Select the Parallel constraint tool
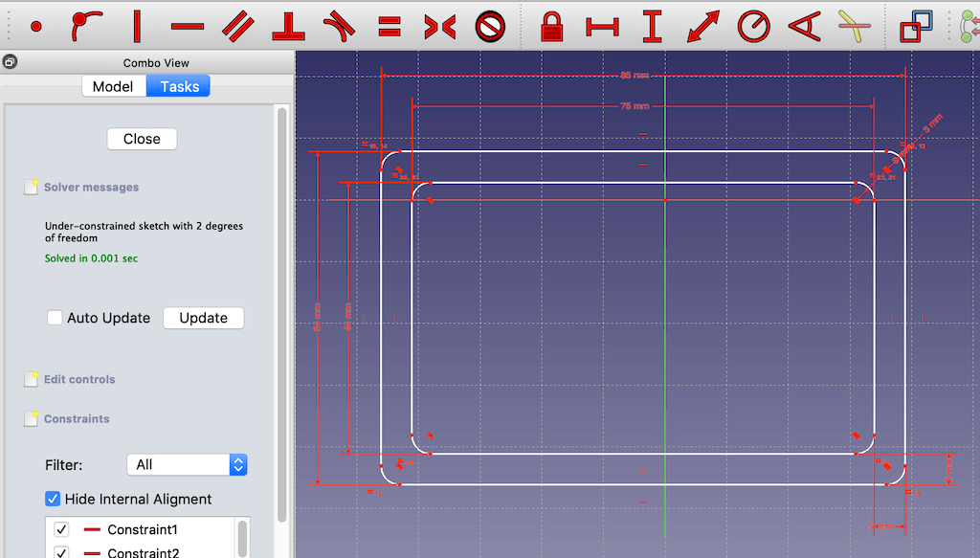This screenshot has width=980, height=558. 238,27
